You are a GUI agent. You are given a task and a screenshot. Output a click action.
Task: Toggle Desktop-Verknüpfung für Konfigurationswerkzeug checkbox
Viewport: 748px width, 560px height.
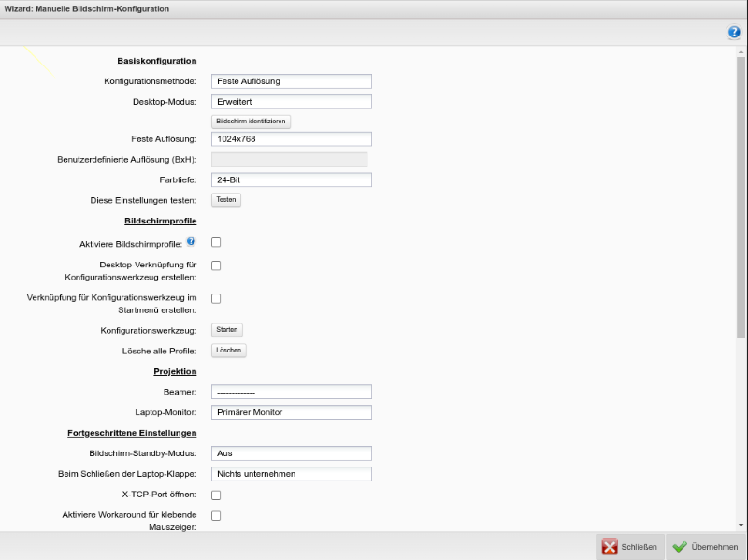[x=216, y=266]
